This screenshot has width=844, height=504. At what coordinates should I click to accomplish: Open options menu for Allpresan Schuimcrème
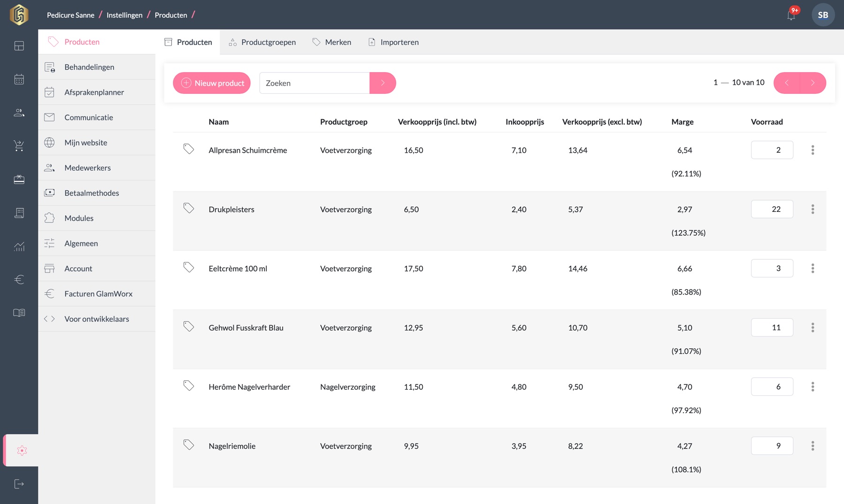813,150
